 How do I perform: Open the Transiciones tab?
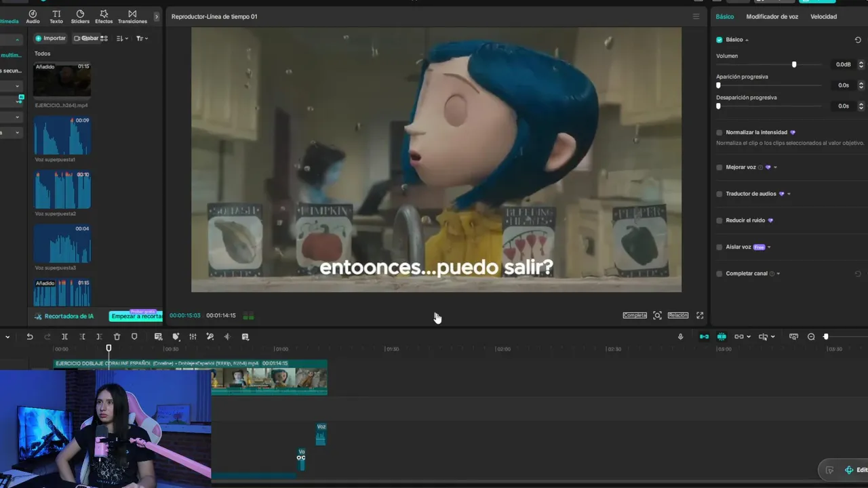click(x=132, y=17)
